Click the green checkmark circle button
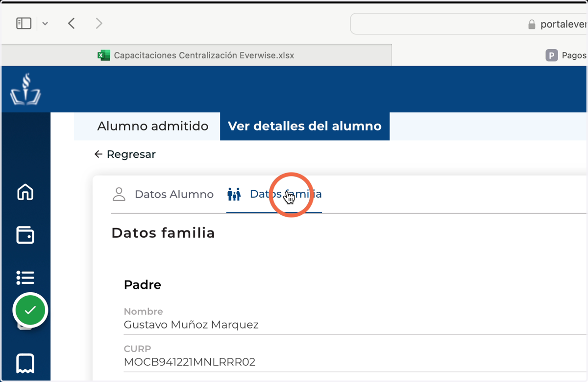 pyautogui.click(x=30, y=310)
